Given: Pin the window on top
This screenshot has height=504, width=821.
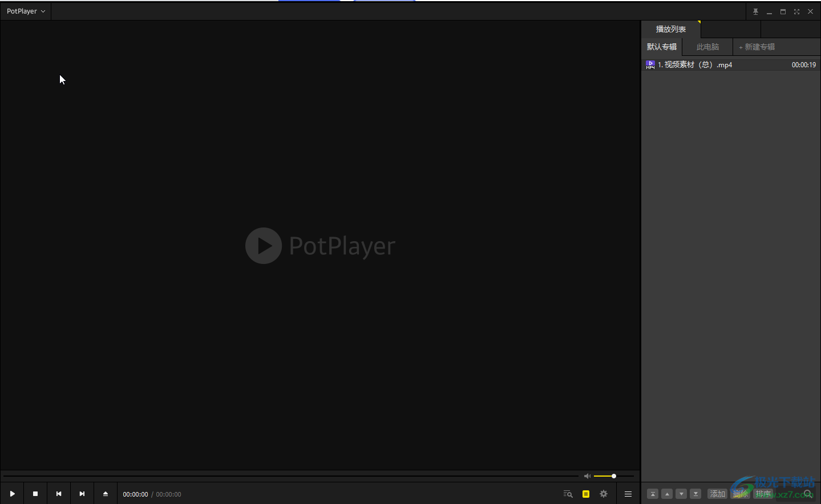Looking at the screenshot, I should (x=755, y=11).
